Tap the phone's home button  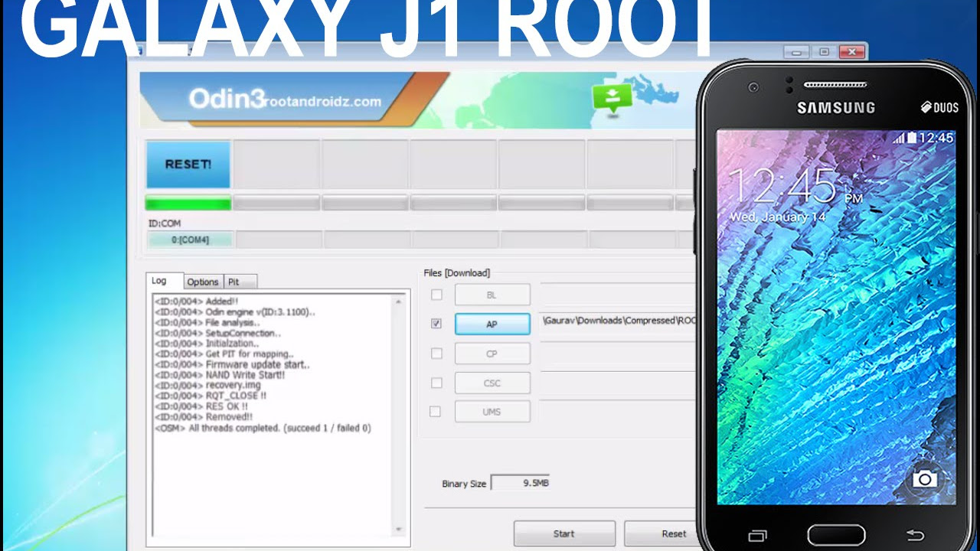click(x=836, y=535)
